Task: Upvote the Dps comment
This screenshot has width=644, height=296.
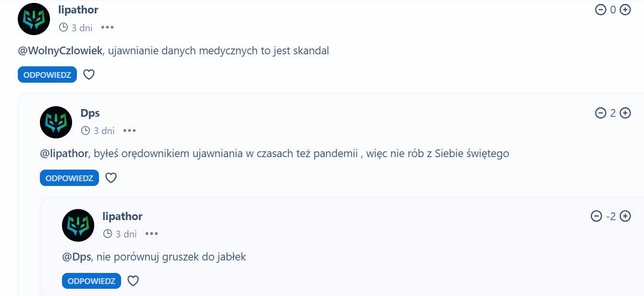Action: point(625,113)
